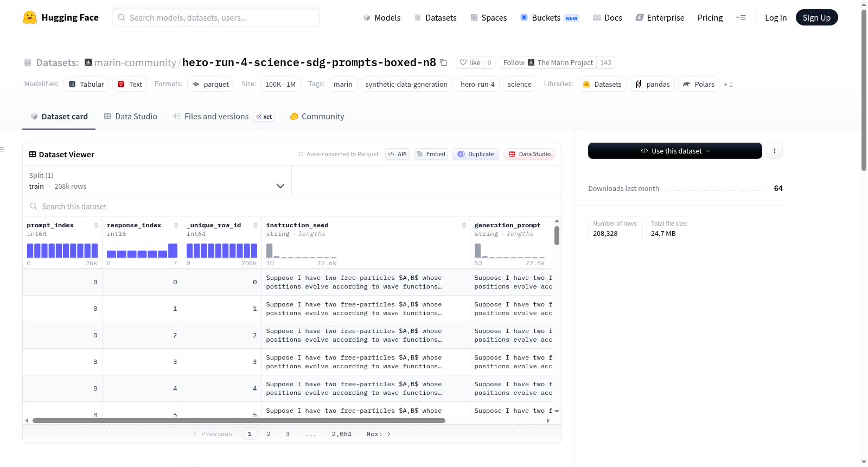Select the science tag
Image resolution: width=868 pixels, height=467 pixels.
point(519,84)
